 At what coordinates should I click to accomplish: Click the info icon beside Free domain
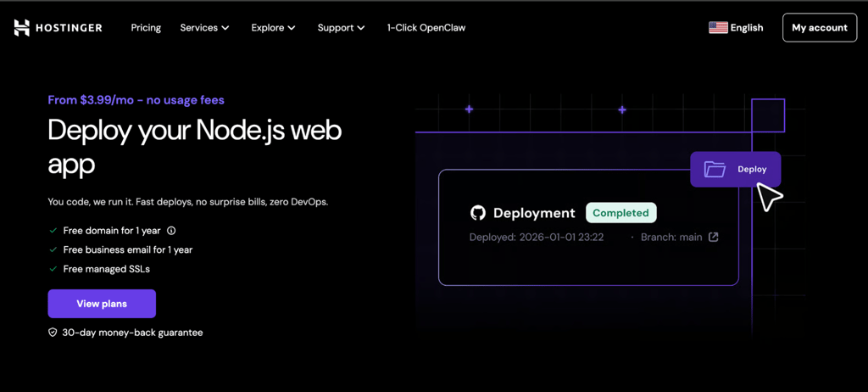[x=171, y=231]
